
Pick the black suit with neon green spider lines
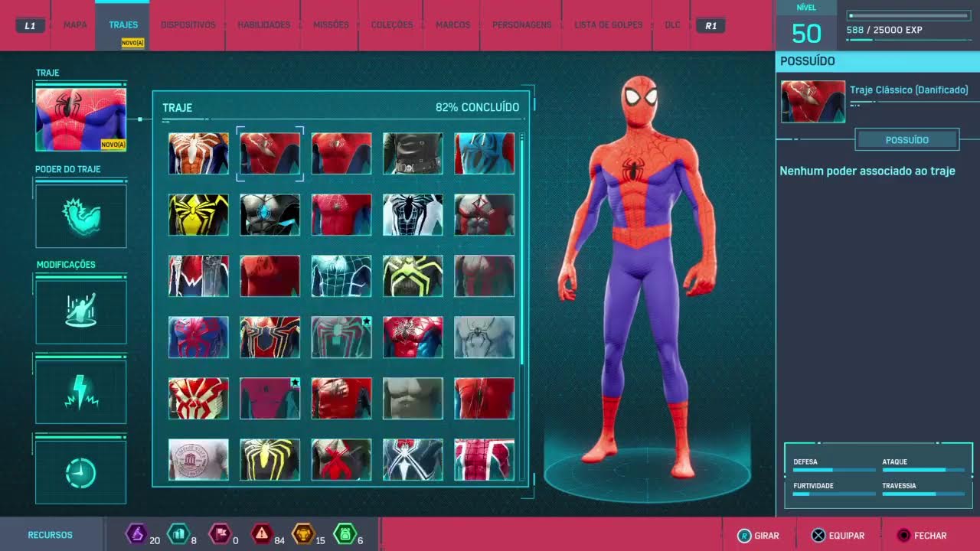pyautogui.click(x=413, y=275)
